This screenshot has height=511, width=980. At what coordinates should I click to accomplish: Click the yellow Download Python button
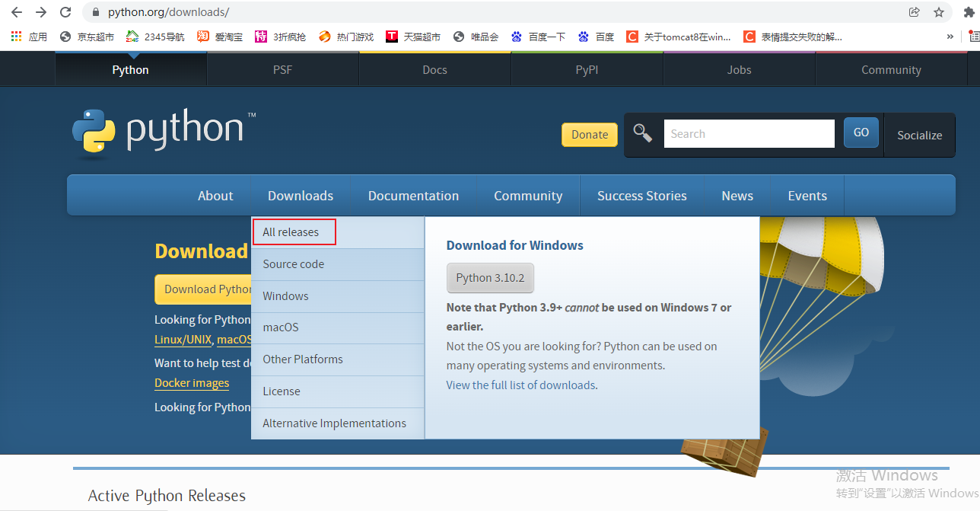click(x=203, y=289)
